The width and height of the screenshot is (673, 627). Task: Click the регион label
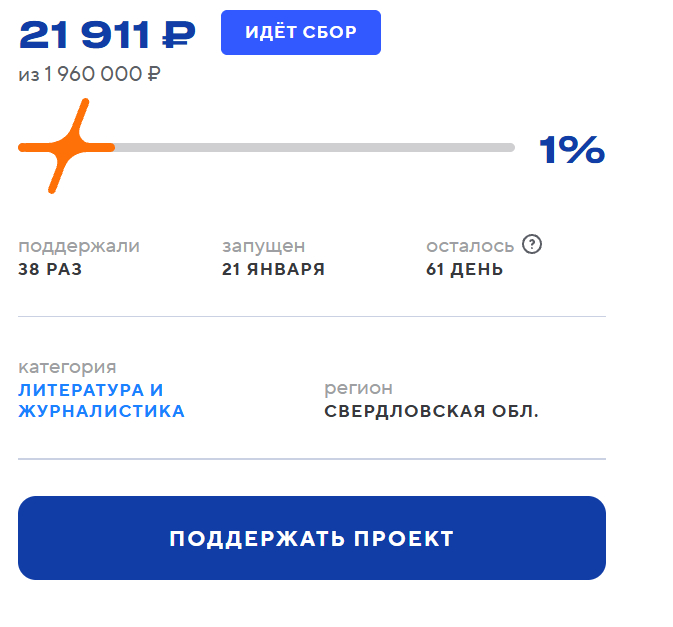click(x=358, y=388)
